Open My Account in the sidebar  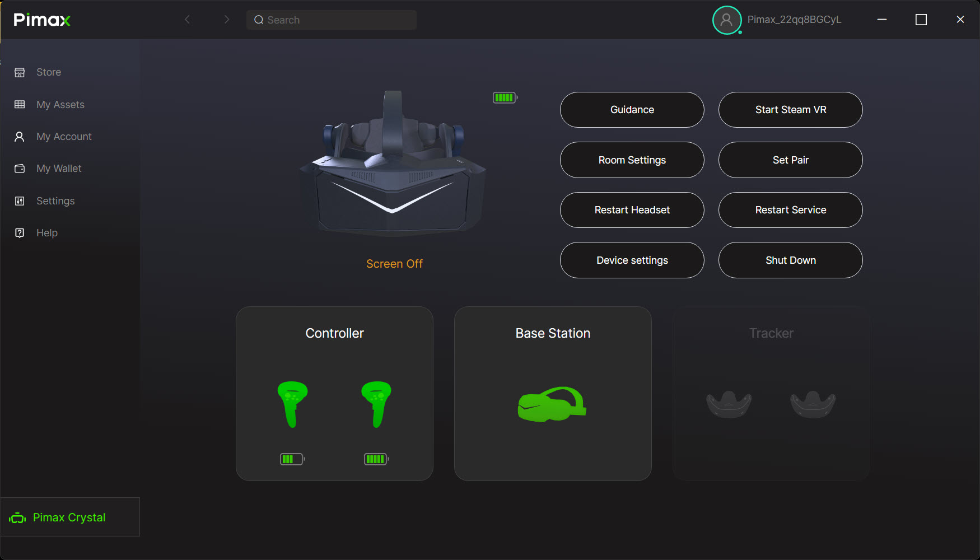[x=64, y=136]
